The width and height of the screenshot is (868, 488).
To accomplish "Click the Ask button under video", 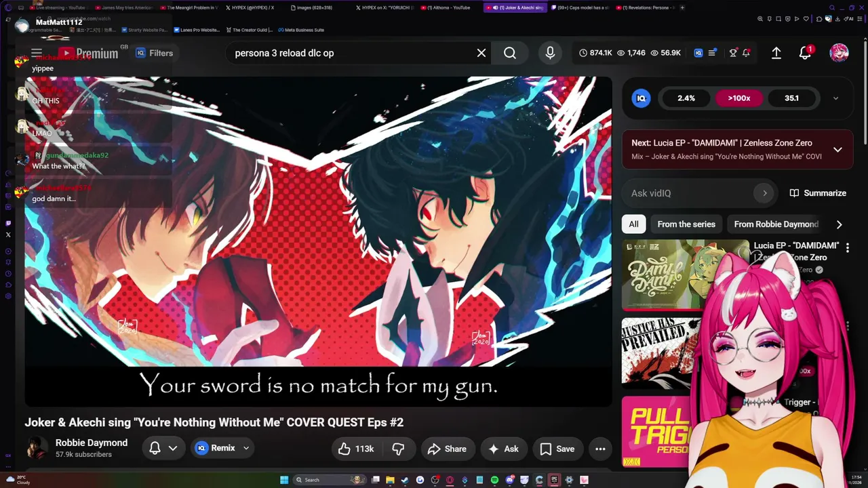I will [x=503, y=449].
